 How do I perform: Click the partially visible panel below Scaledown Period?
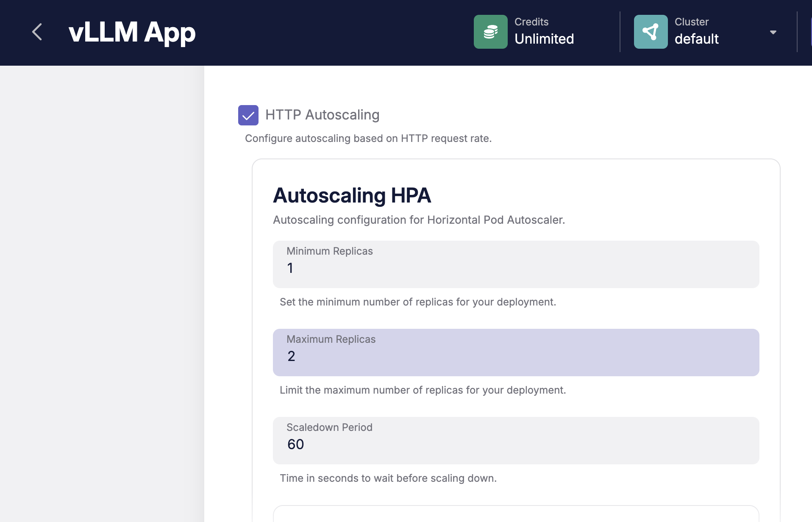pyautogui.click(x=516, y=514)
